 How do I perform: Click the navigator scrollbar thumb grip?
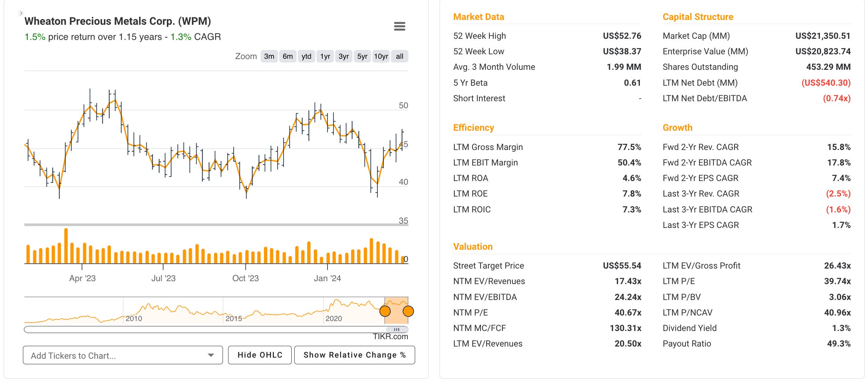pyautogui.click(x=397, y=329)
